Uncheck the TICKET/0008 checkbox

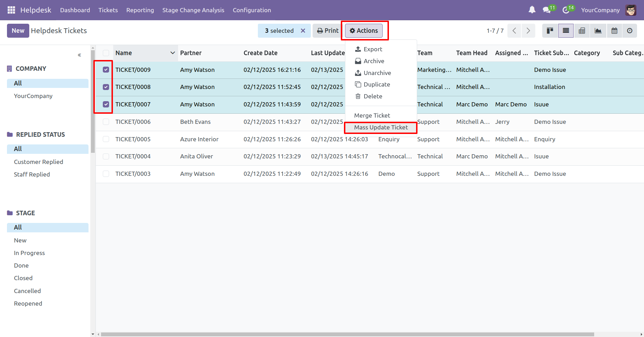(106, 87)
